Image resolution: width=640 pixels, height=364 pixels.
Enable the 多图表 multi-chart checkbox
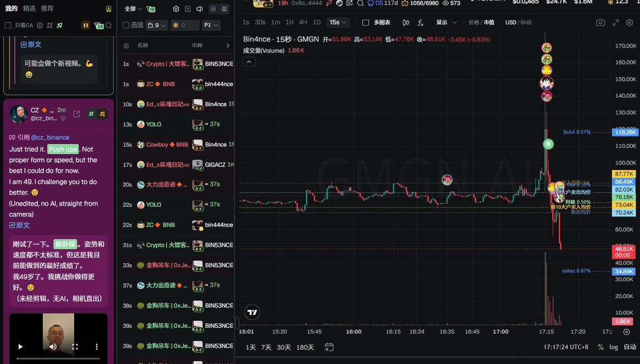click(x=365, y=22)
